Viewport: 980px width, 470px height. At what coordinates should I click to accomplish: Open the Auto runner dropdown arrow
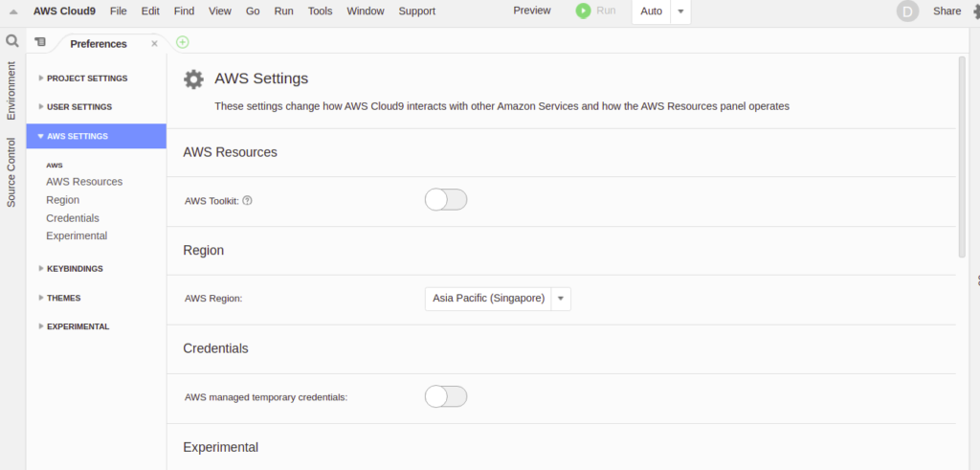(x=680, y=11)
